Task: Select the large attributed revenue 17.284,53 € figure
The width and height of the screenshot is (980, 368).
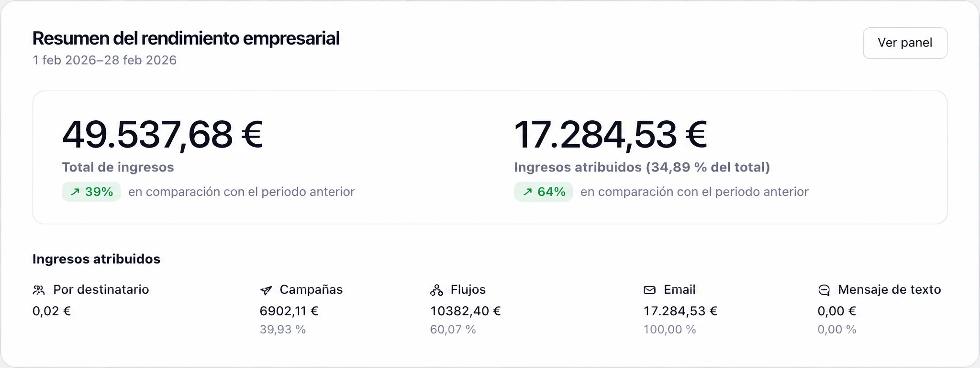Action: point(611,135)
